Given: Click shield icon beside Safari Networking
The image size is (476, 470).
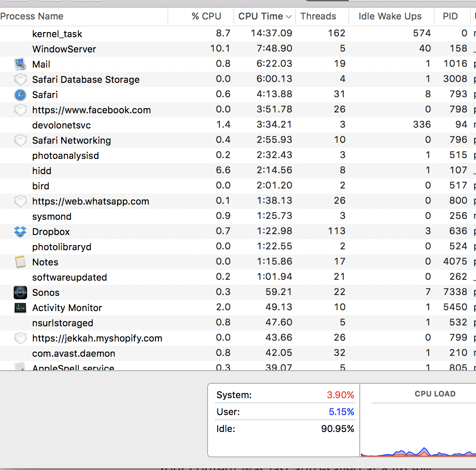Looking at the screenshot, I should 20,140.
